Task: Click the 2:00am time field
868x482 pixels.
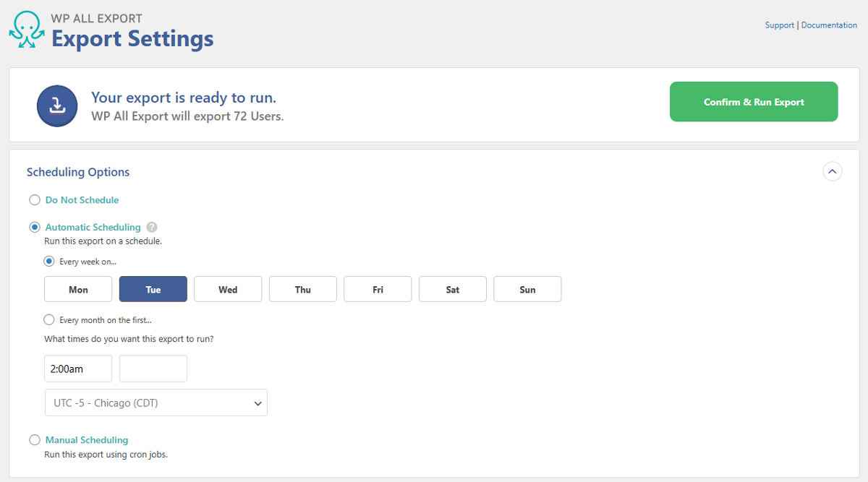Action: click(78, 369)
